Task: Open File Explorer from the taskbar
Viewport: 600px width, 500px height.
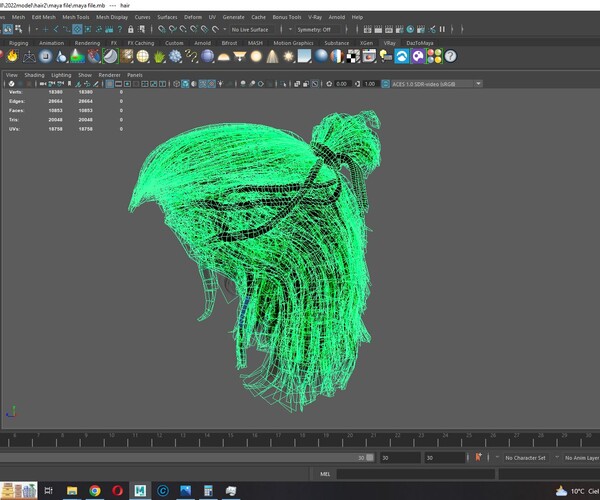Action: pyautogui.click(x=72, y=490)
